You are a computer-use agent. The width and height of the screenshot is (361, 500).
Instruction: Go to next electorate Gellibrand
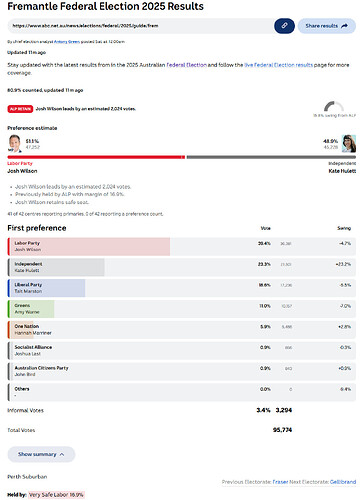click(x=343, y=482)
